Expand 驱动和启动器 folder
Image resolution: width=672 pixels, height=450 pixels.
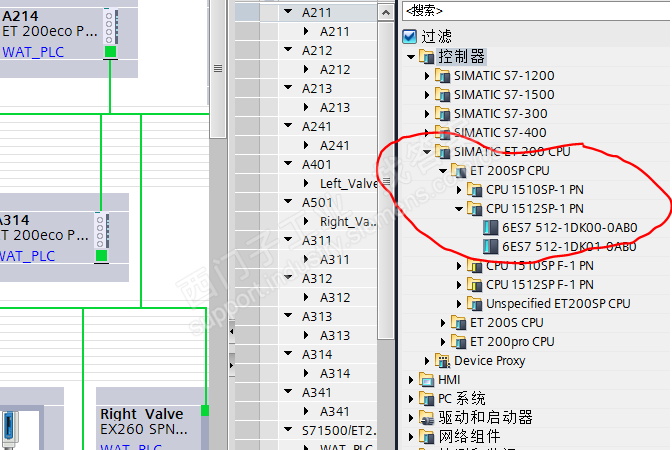[x=411, y=417]
